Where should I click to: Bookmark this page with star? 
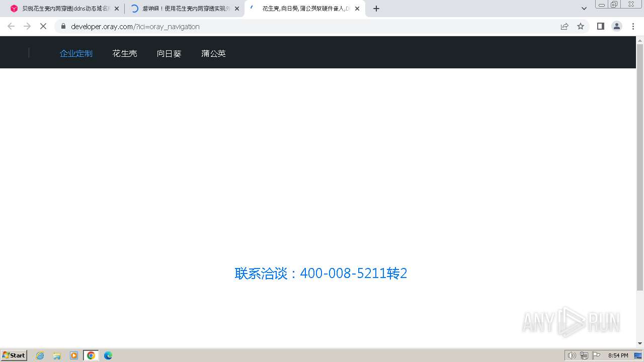tap(581, 26)
